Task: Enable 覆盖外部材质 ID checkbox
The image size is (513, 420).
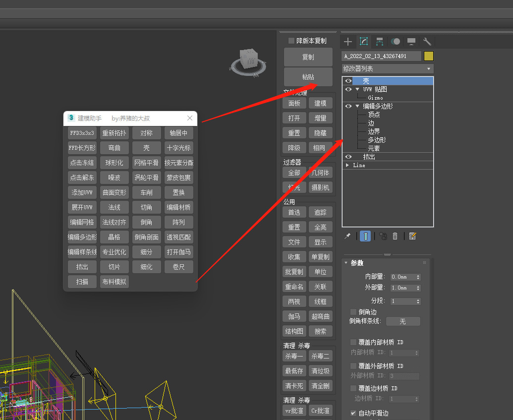Action: (x=353, y=365)
